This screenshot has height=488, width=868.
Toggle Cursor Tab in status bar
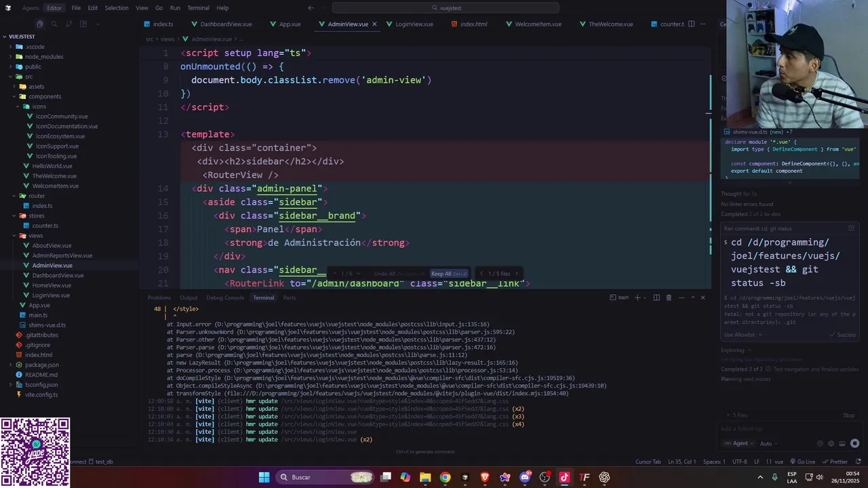648,462
